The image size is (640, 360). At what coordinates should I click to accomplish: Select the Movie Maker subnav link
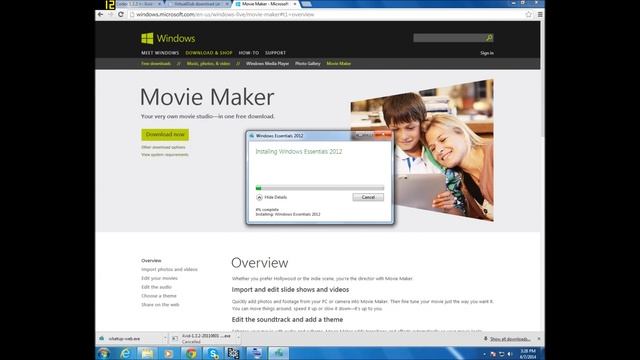coord(338,64)
